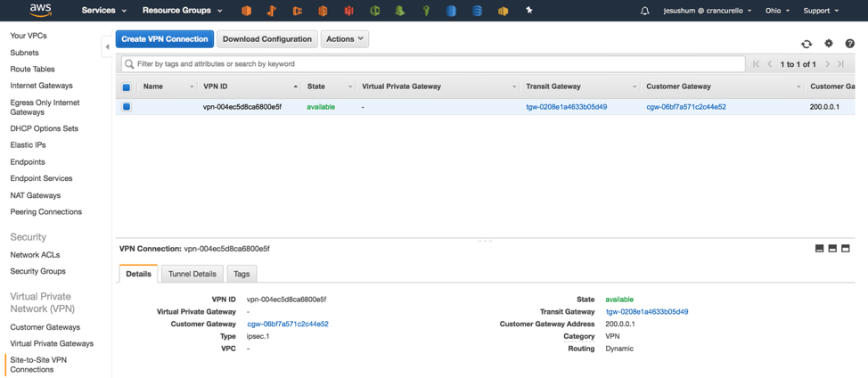The image size is (868, 378).
Task: Open the red service shortcut icon
Action: click(348, 11)
